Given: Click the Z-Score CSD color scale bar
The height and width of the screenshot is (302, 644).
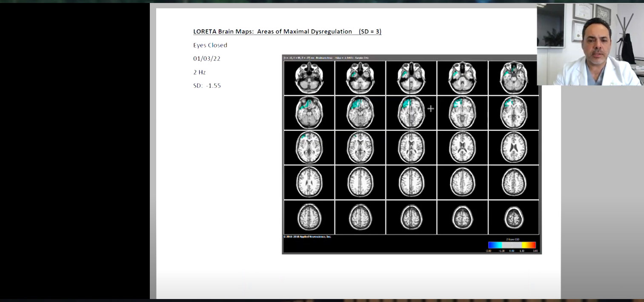Looking at the screenshot, I should [512, 245].
